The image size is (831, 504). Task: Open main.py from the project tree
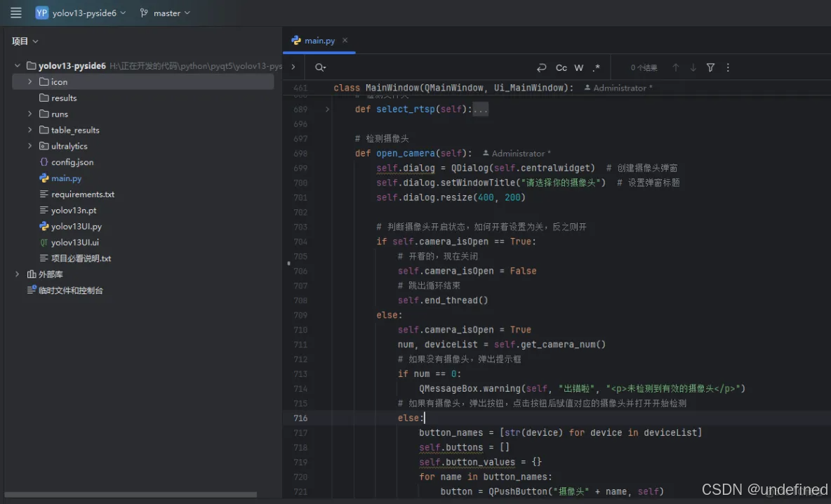(x=66, y=178)
